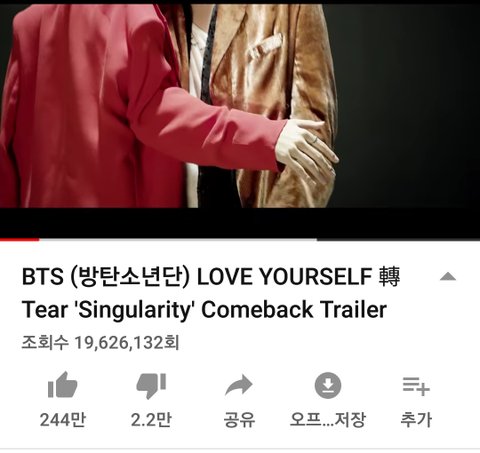Select the 추가 add label
Image resolution: width=480 pixels, height=453 pixels.
(x=416, y=420)
